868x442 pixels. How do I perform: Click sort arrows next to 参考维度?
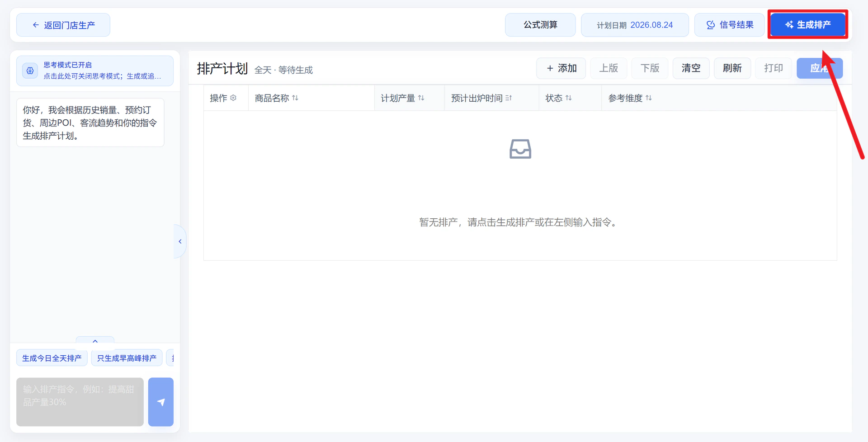(x=649, y=98)
